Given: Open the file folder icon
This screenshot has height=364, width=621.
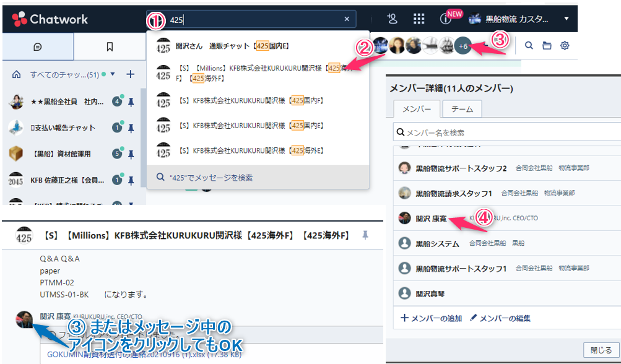Looking at the screenshot, I should 547,46.
